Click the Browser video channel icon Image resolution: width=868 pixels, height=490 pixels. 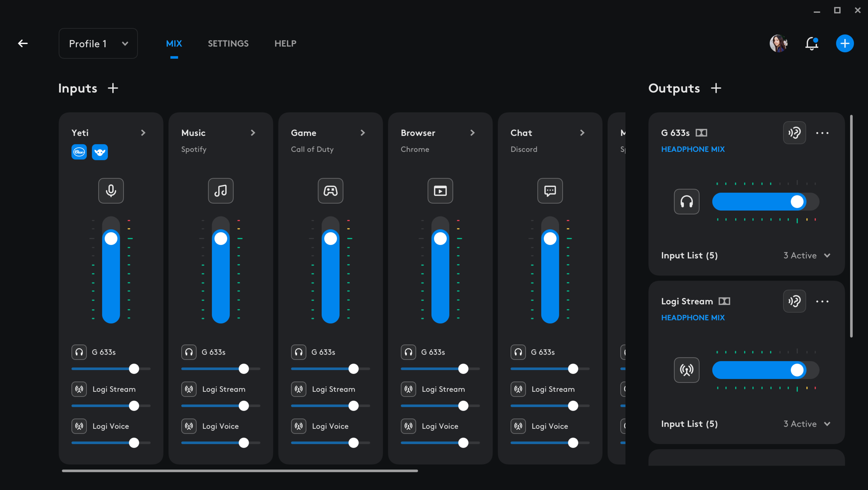click(440, 191)
